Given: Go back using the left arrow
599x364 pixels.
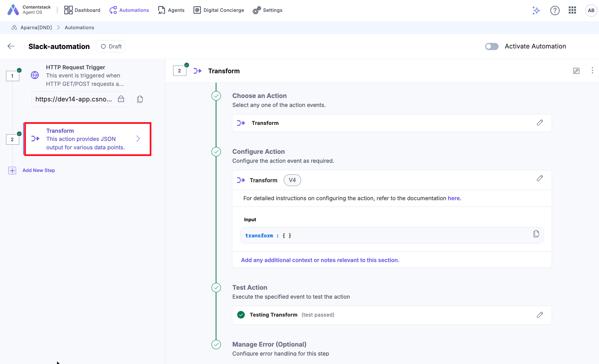Looking at the screenshot, I should coord(11,46).
